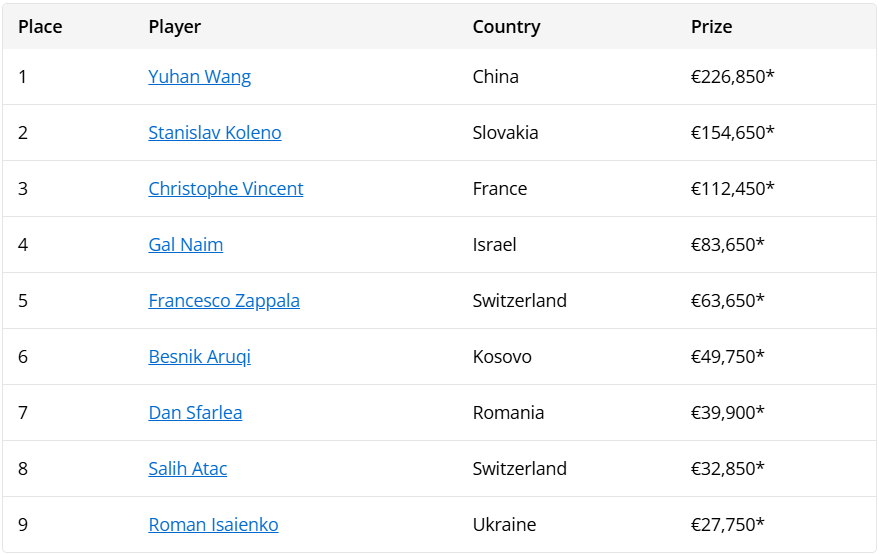This screenshot has width=879, height=555.
Task: Click the Slovakia country cell
Action: pos(505,133)
